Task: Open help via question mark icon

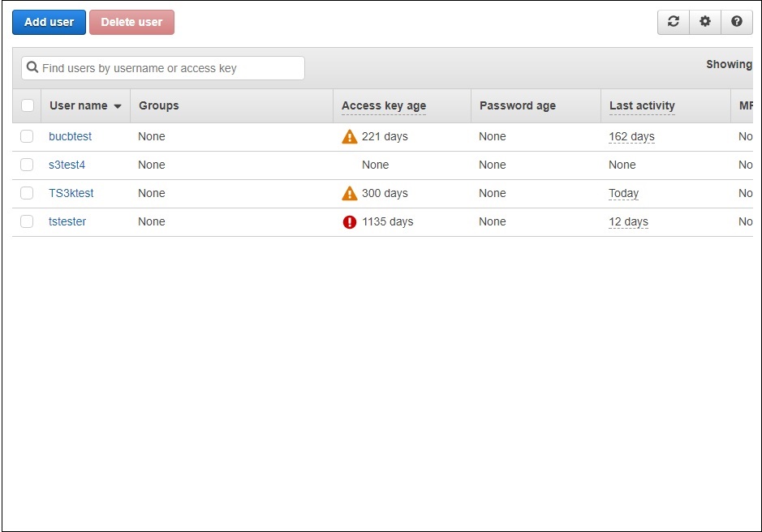Action: (x=736, y=22)
